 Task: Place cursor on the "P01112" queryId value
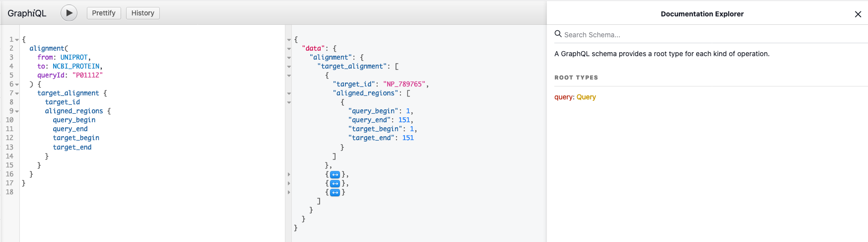(x=87, y=75)
